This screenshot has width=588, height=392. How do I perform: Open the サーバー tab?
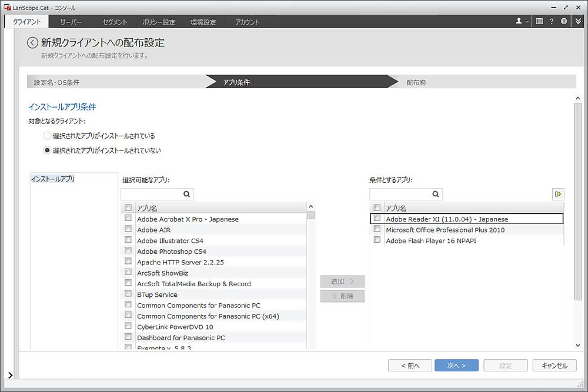pyautogui.click(x=71, y=22)
